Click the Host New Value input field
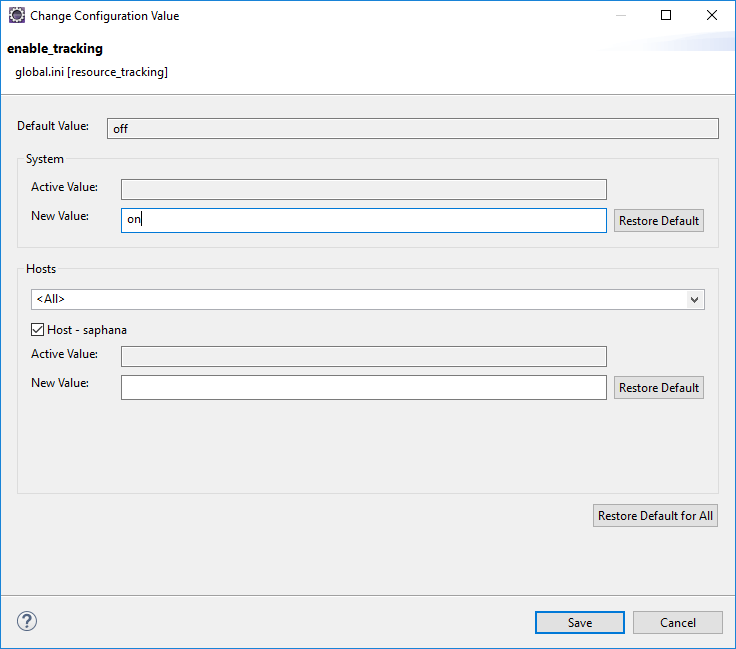The height and width of the screenshot is (649, 736). [x=363, y=387]
